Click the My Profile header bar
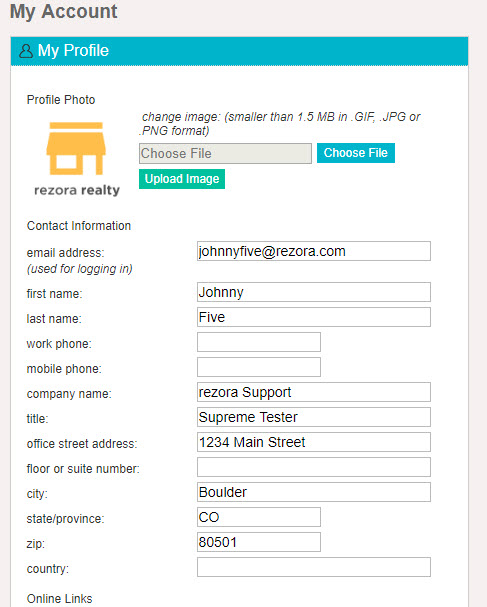Screen dimensions: 487x607 pyautogui.click(x=239, y=51)
